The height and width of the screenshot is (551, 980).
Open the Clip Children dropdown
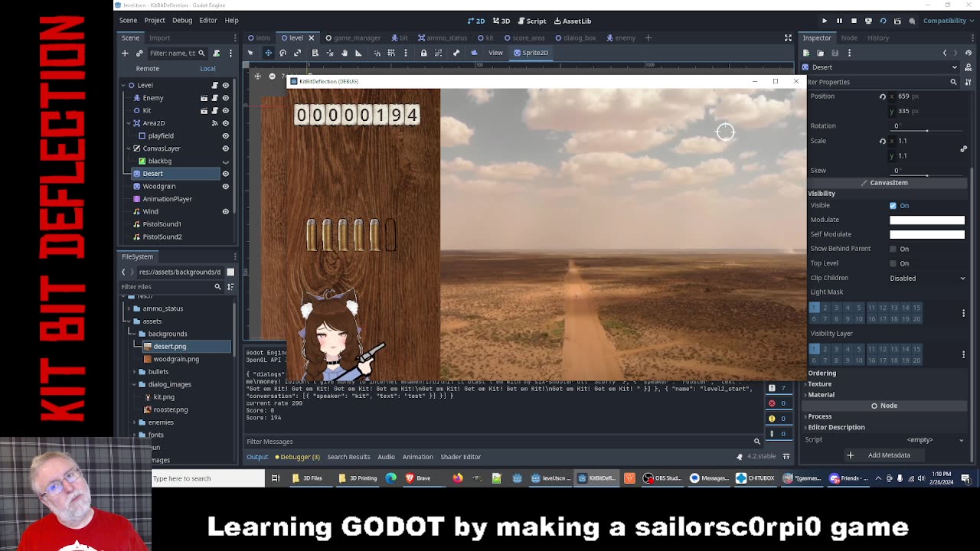click(927, 278)
